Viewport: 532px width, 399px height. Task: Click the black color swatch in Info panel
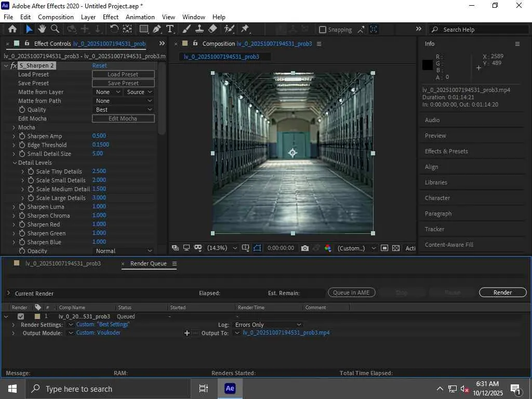[x=428, y=65]
